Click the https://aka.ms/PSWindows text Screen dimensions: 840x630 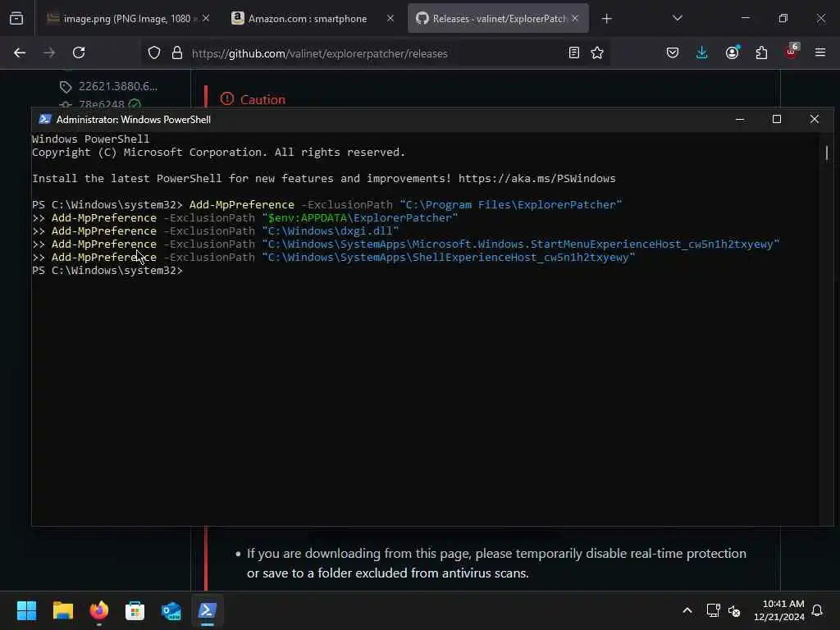coord(536,178)
